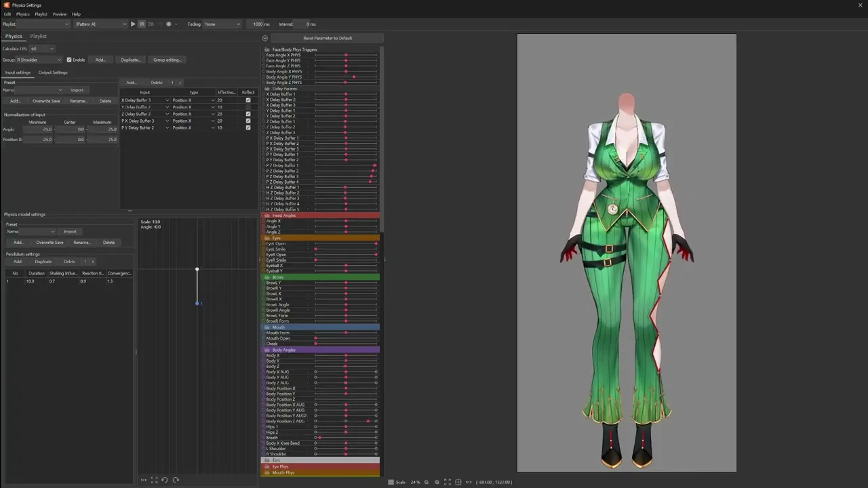
Task: Click the redo rotate icon under pendulum graph
Action: point(176,480)
